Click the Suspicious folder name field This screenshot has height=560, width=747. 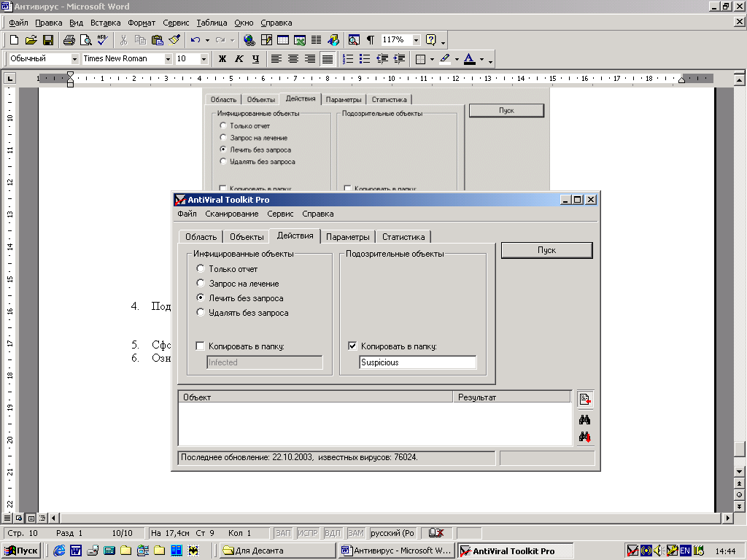pyautogui.click(x=417, y=362)
